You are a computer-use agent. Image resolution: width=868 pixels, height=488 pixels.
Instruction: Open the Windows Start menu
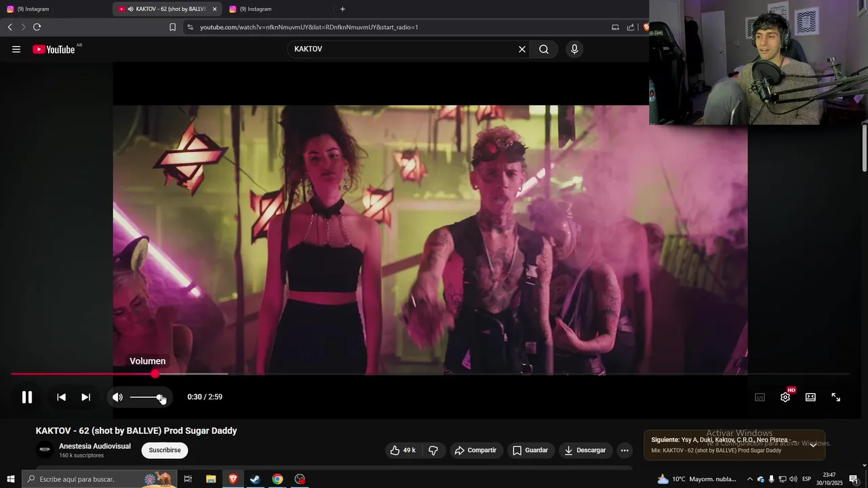pyautogui.click(x=10, y=479)
